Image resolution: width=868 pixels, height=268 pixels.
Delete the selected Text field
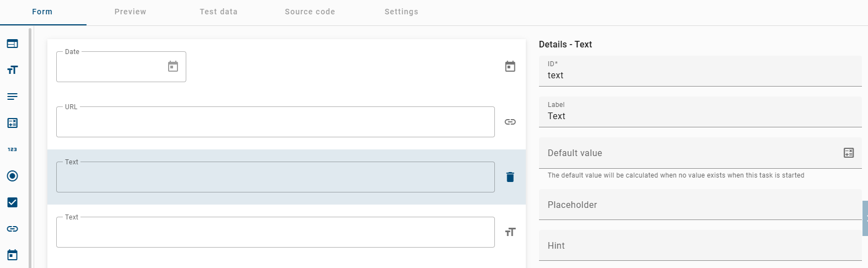coord(510,177)
